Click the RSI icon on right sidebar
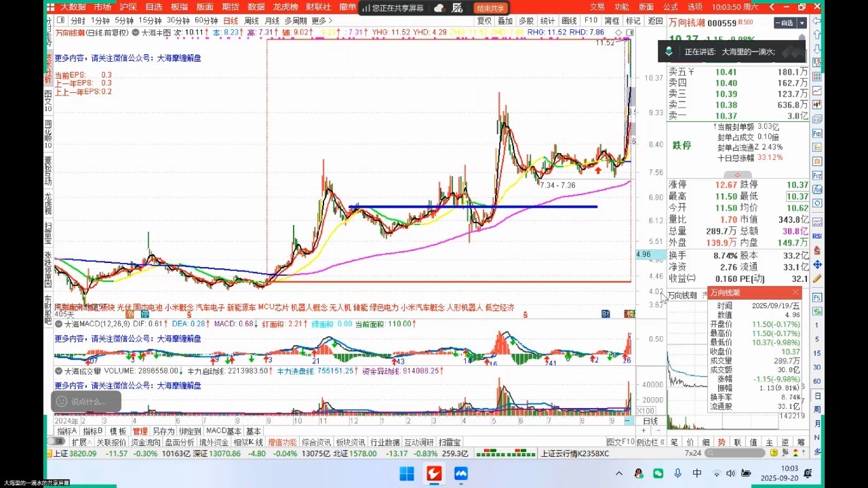This screenshot has width=868, height=488. tap(817, 236)
